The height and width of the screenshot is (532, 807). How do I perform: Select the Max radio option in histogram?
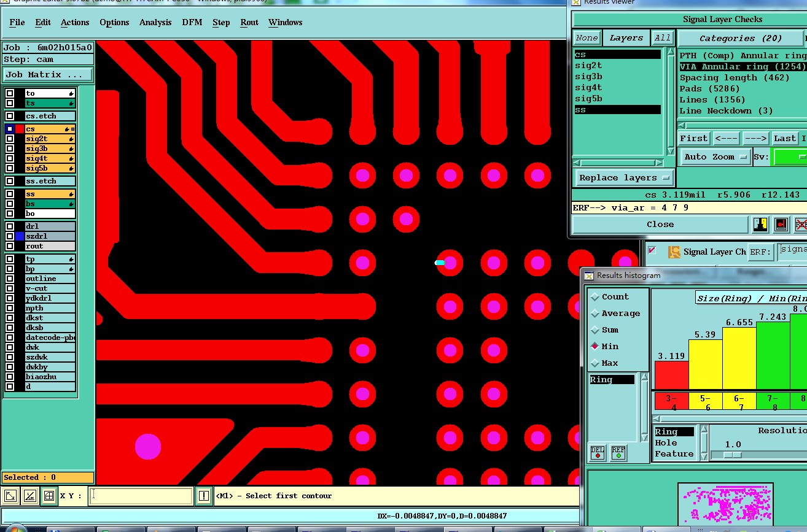(595, 363)
